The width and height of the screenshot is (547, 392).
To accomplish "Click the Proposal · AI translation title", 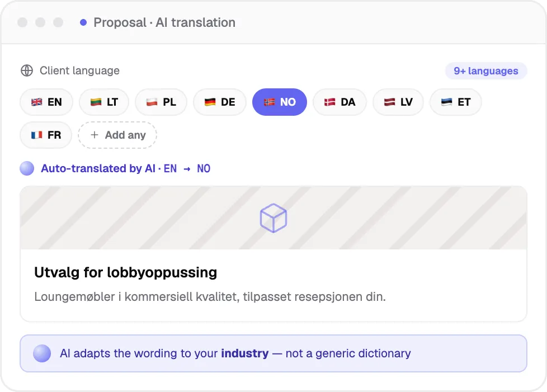I will pyautogui.click(x=164, y=23).
